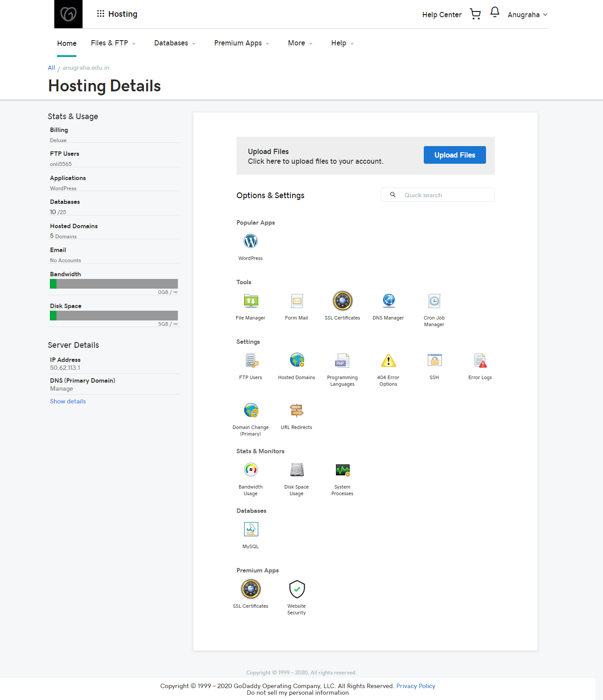603x700 pixels.
Task: Click the Billing Deluxe entry
Action: (x=58, y=140)
